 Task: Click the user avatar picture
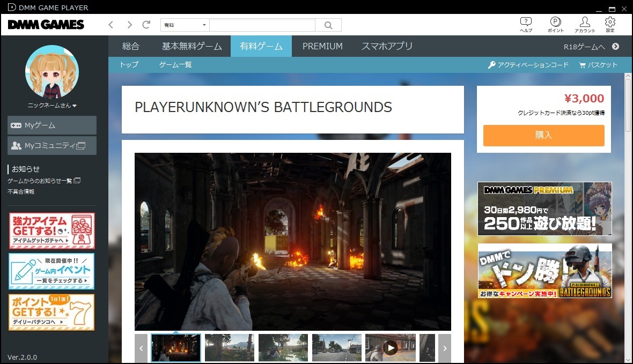coord(52,72)
